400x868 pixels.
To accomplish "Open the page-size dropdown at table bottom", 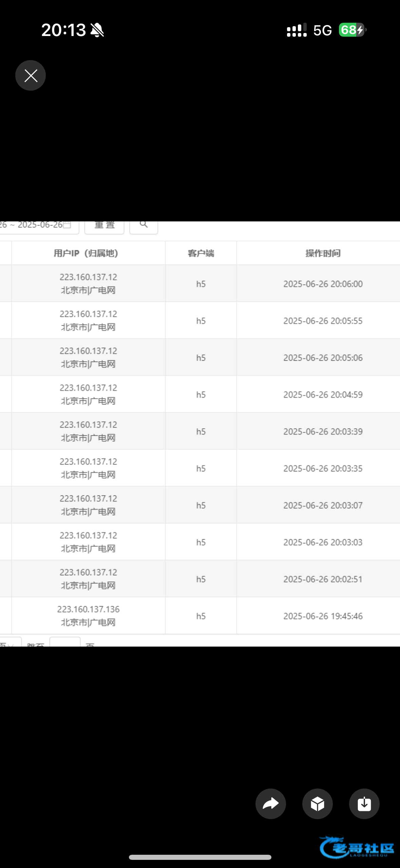I will coord(9,643).
